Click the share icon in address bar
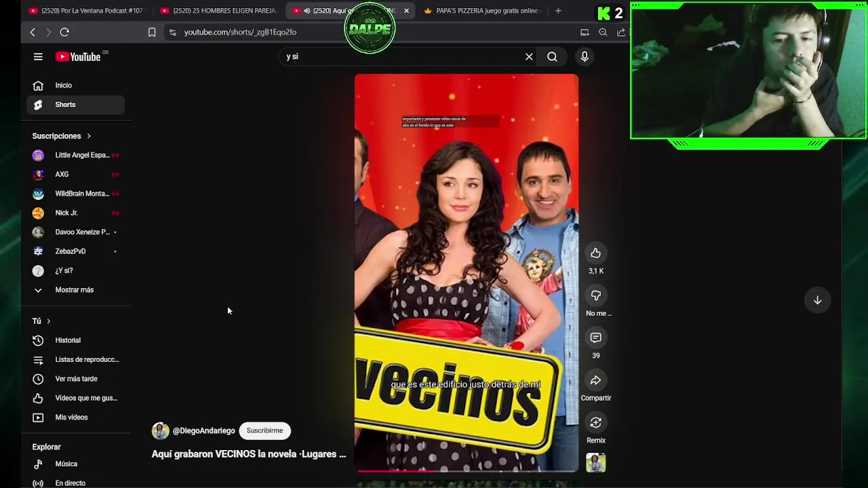The image size is (868, 488). pyautogui.click(x=620, y=32)
